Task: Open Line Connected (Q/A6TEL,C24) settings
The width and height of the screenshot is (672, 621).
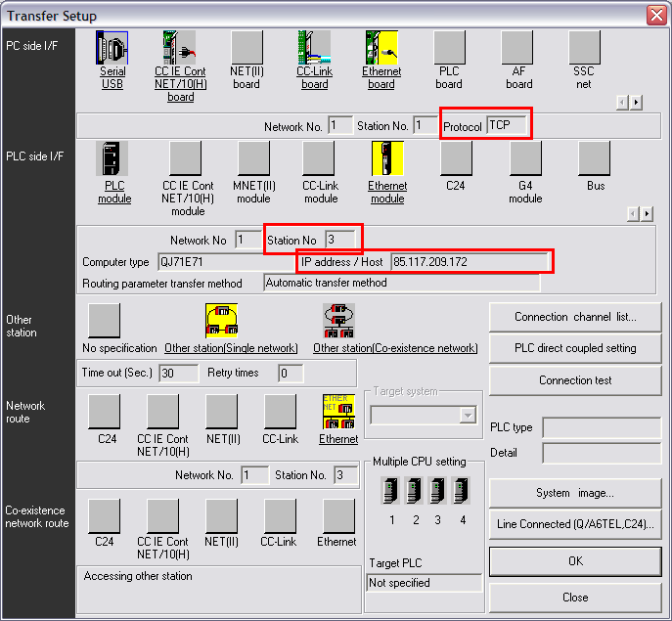Action: [x=575, y=524]
